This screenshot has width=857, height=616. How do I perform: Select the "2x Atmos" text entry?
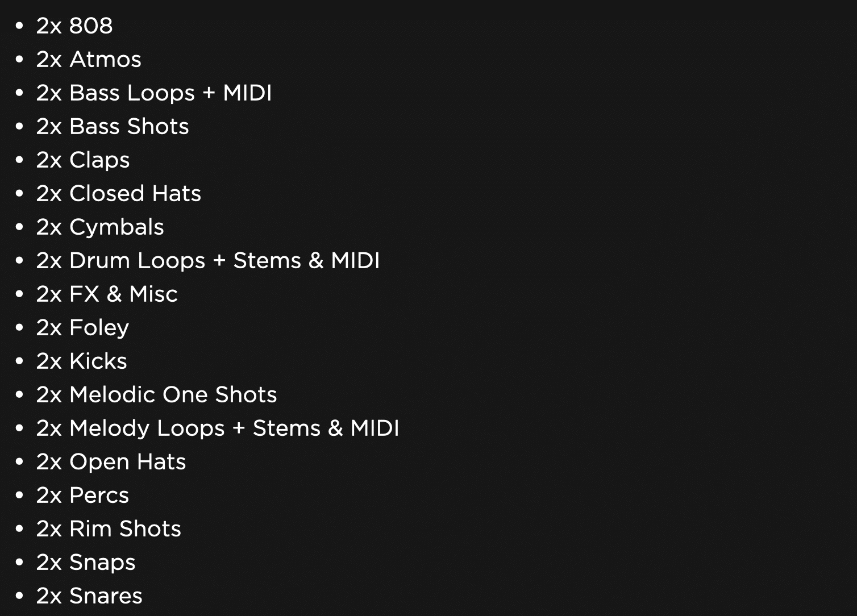[89, 59]
